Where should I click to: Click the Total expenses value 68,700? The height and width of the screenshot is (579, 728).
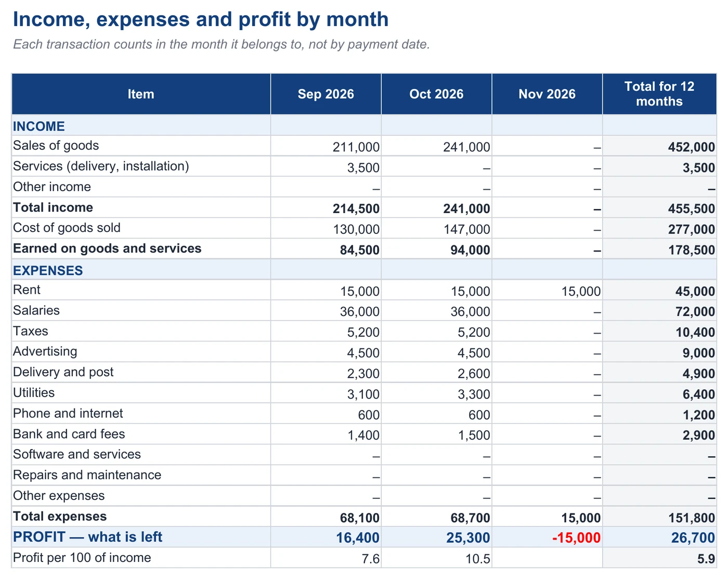click(471, 518)
